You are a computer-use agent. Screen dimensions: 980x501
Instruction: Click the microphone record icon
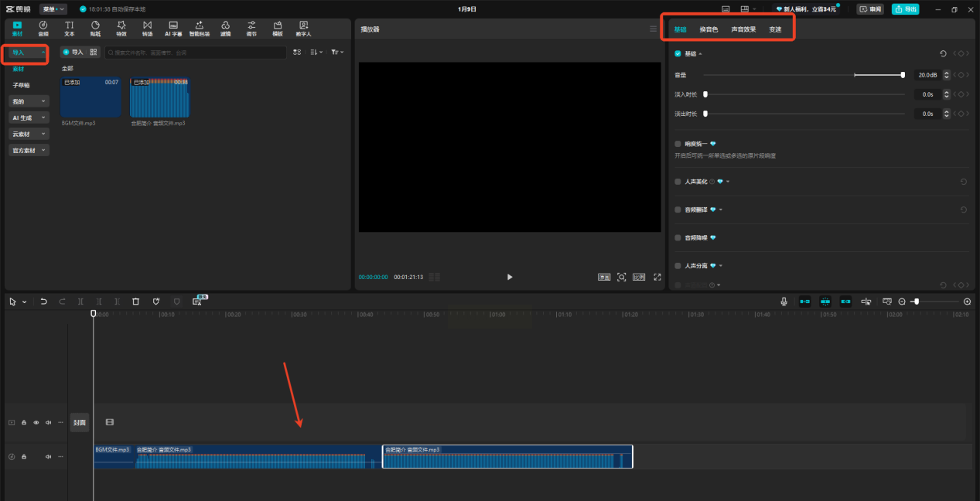pos(784,302)
